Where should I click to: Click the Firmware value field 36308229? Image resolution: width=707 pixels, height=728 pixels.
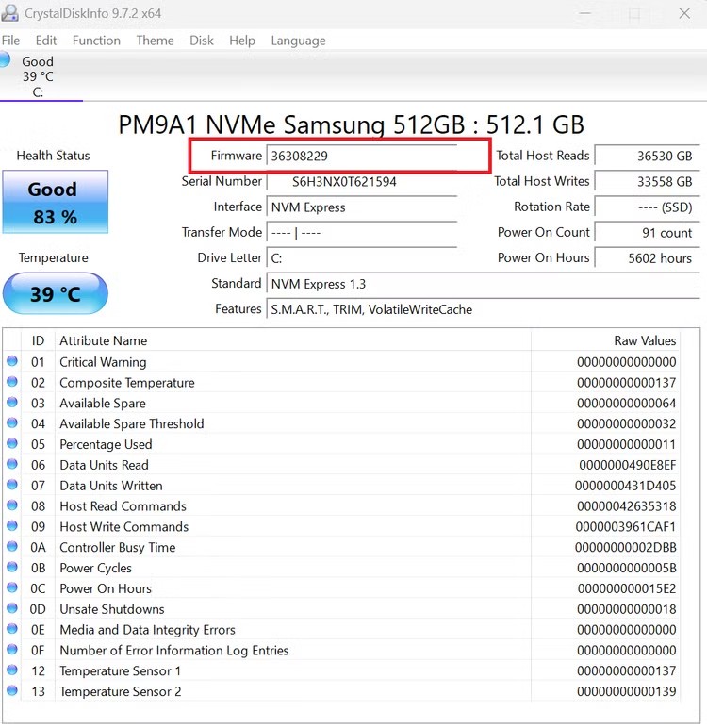click(x=362, y=156)
